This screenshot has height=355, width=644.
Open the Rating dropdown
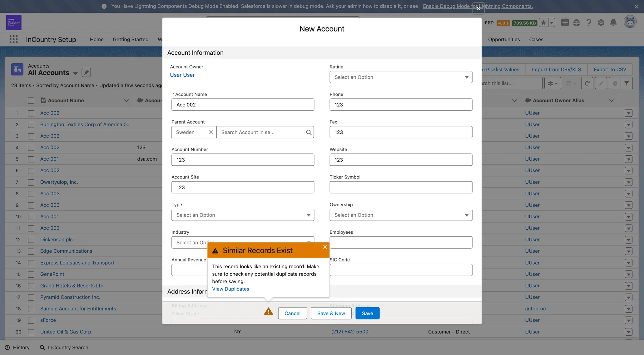click(x=401, y=77)
